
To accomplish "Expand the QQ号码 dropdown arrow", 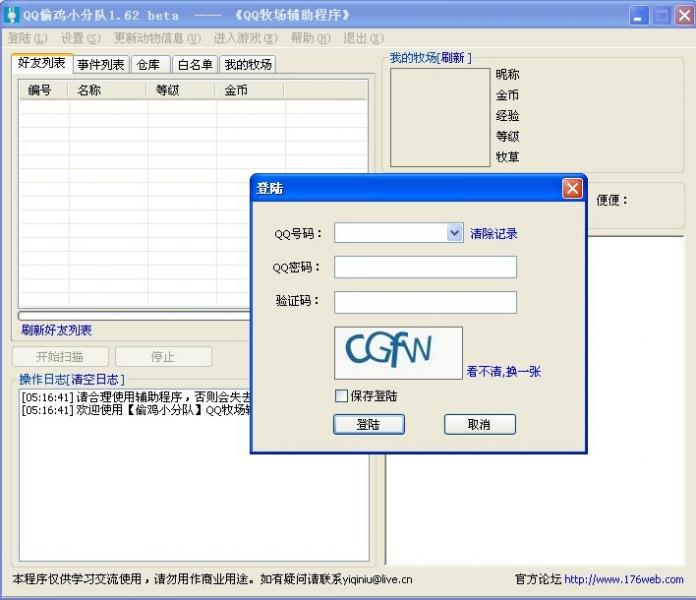I will [x=455, y=233].
